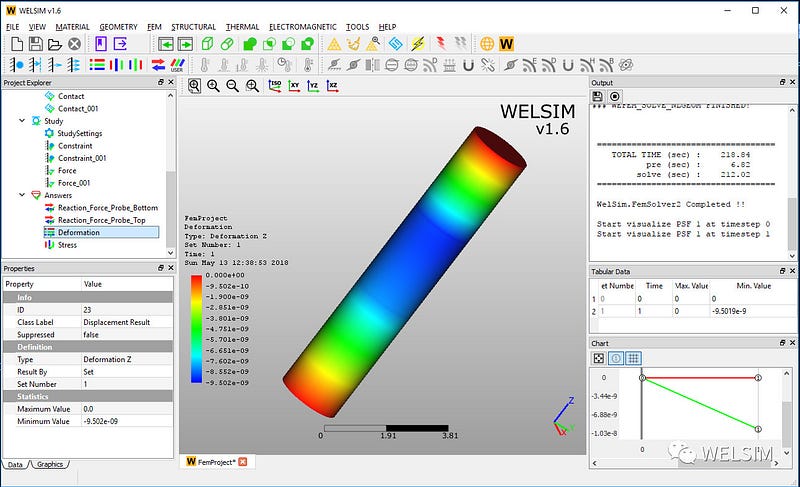Select Contact_001 tree item
Screen dimensions: 800x487
(x=78, y=109)
